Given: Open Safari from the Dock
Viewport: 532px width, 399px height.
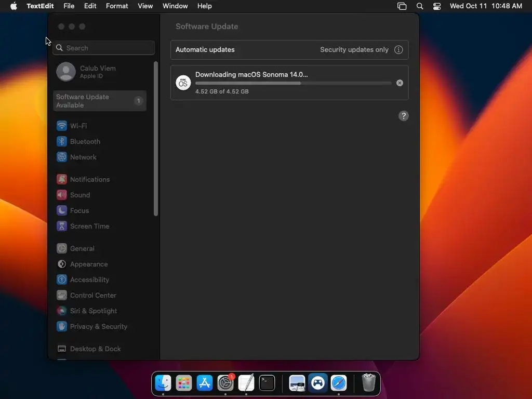Looking at the screenshot, I should (x=339, y=383).
